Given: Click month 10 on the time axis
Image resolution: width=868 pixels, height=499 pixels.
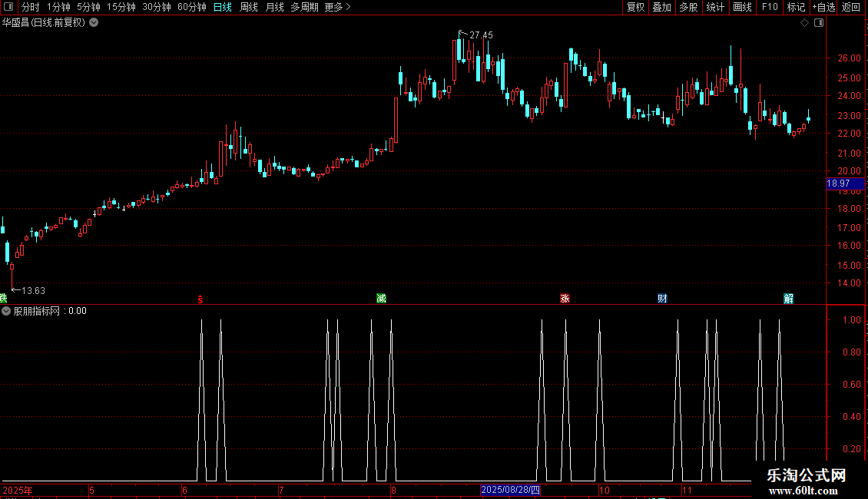Looking at the screenshot, I should (604, 490).
